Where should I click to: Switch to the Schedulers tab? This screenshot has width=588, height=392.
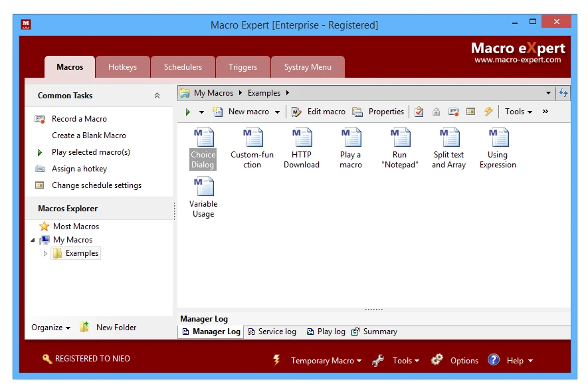[183, 67]
